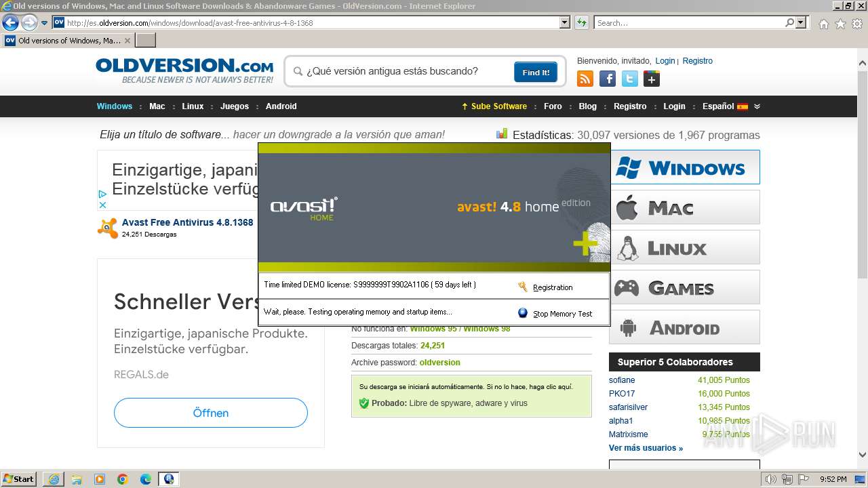Screen dimensions: 868x488
Task: Click the orange Avast program icon
Action: click(107, 228)
